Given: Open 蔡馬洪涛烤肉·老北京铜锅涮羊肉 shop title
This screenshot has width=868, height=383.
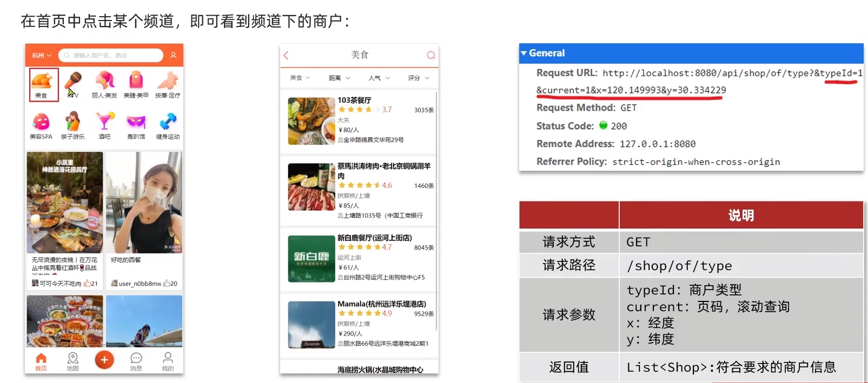Looking at the screenshot, I should [x=384, y=171].
